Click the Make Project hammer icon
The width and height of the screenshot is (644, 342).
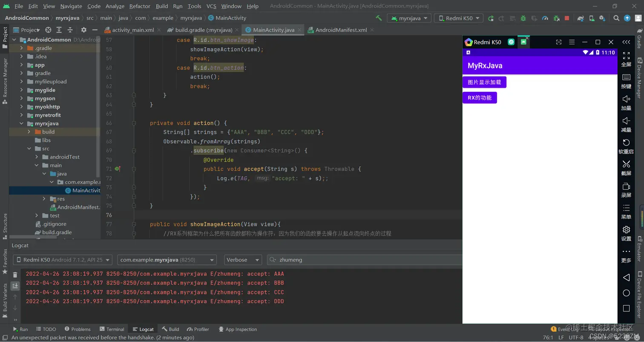click(x=379, y=18)
